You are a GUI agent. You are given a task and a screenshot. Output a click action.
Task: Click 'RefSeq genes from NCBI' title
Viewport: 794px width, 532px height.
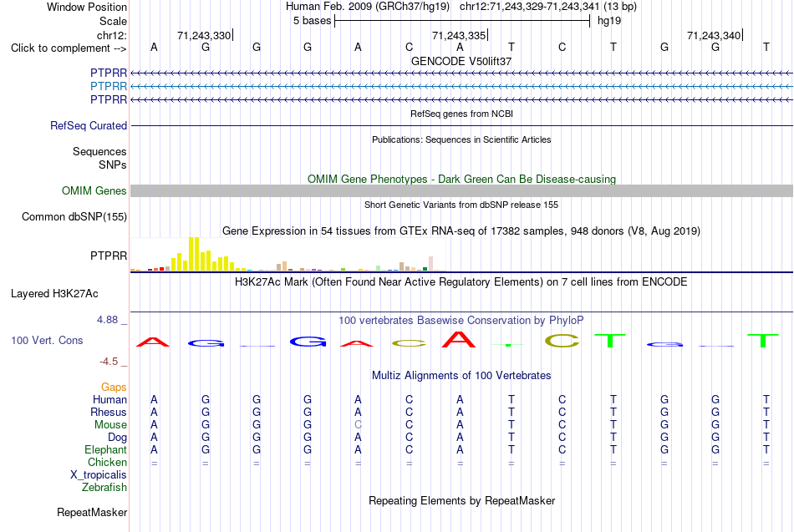tap(461, 114)
